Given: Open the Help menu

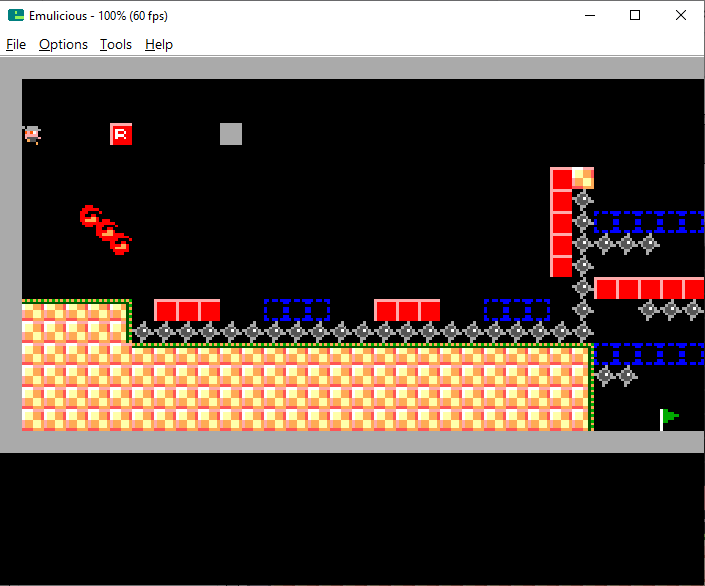Looking at the screenshot, I should point(159,45).
